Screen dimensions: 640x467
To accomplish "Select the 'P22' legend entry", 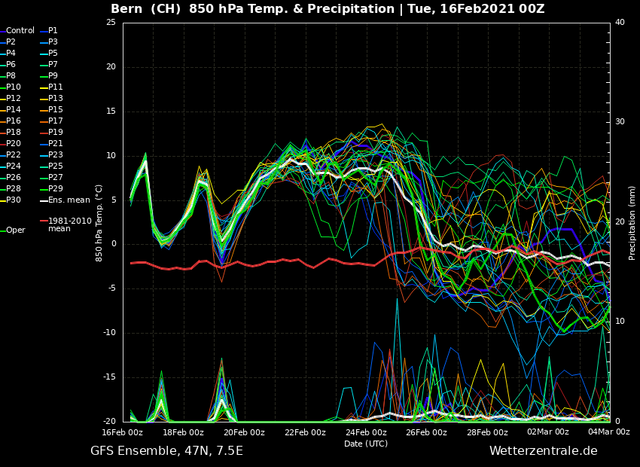I will pos(13,155).
